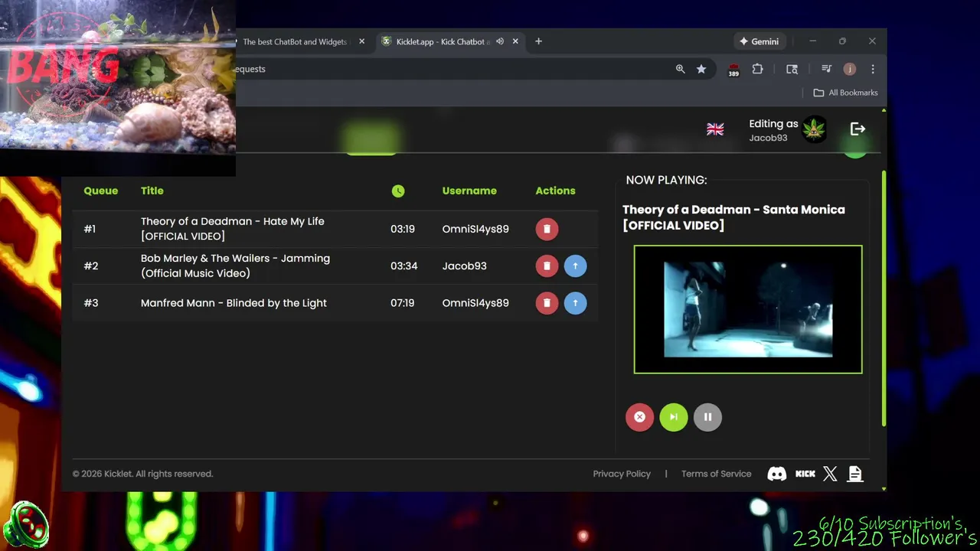The height and width of the screenshot is (551, 980).
Task: Open the extension icon with 389 badge
Action: click(733, 70)
